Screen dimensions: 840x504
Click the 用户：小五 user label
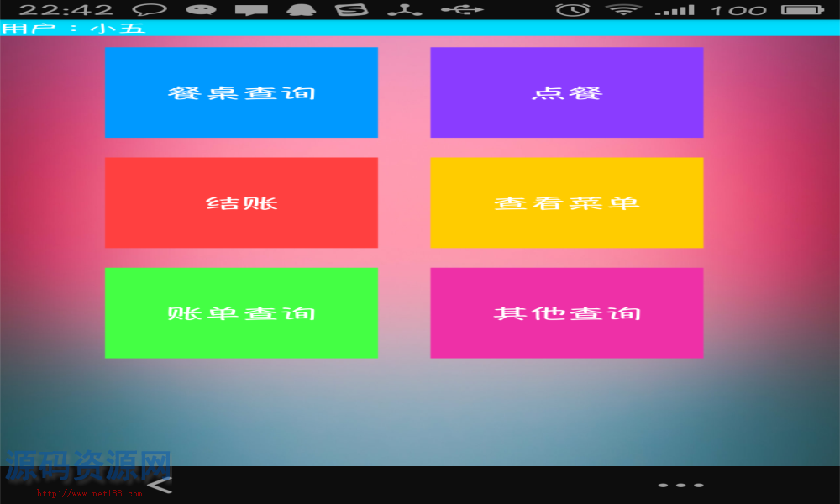click(74, 28)
